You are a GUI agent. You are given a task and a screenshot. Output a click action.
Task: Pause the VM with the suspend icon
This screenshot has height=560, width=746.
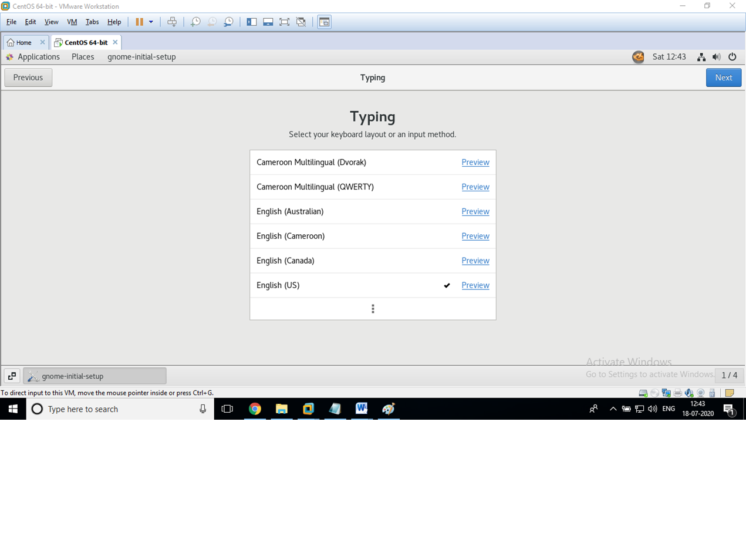pyautogui.click(x=139, y=22)
